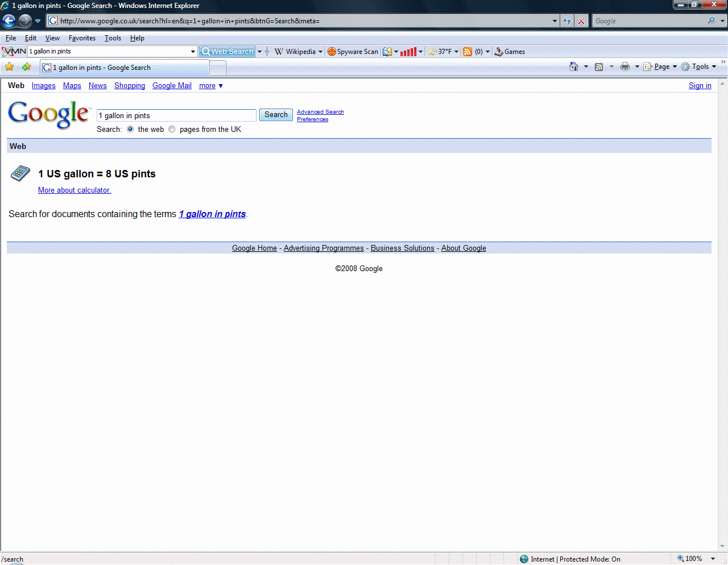728x565 pixels.
Task: Select the "1 gallon in pints - Google Search" tab
Action: 125,68
